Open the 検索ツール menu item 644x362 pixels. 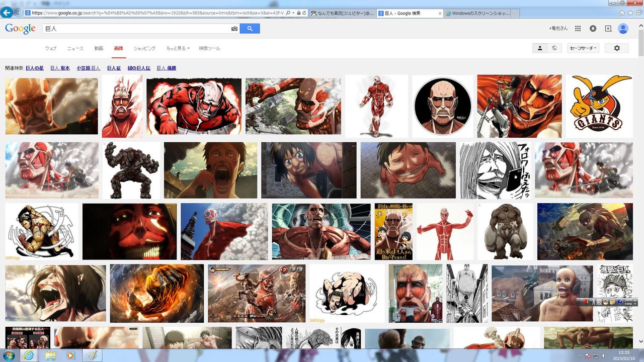209,48
